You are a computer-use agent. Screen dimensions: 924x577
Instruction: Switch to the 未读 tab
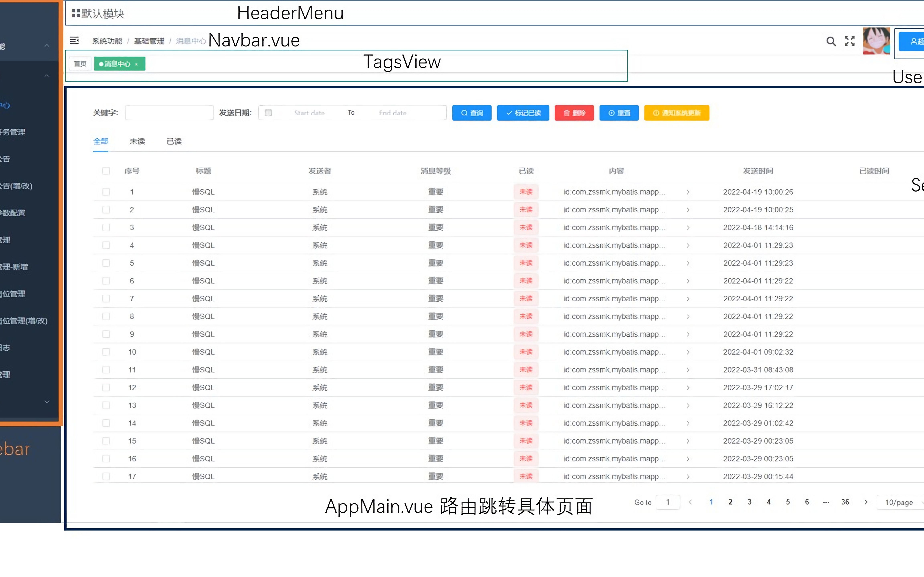tap(137, 142)
